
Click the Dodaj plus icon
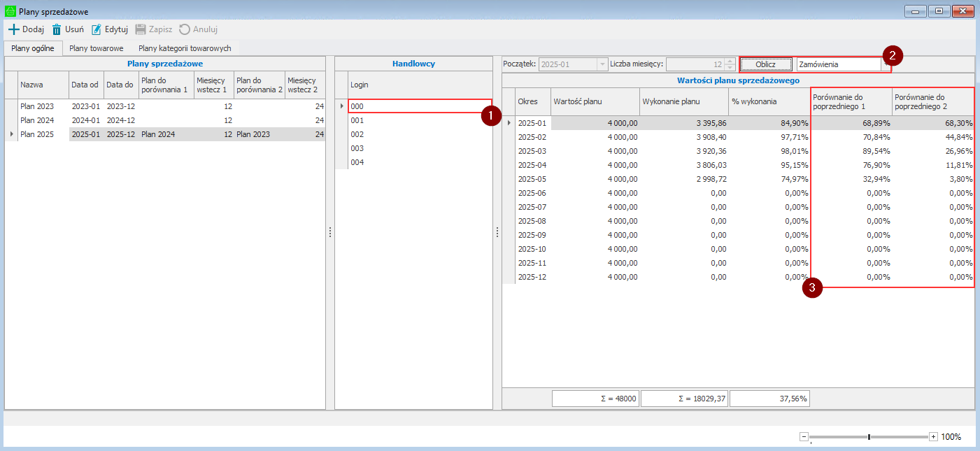13,29
